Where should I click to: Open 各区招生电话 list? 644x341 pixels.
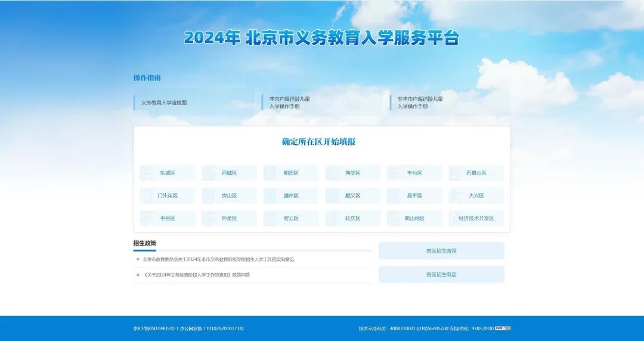coord(441,275)
